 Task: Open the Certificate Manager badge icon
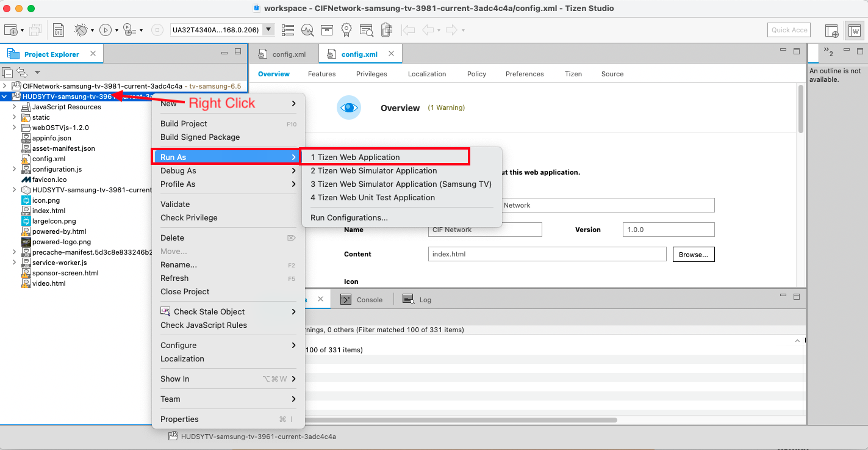pos(346,30)
